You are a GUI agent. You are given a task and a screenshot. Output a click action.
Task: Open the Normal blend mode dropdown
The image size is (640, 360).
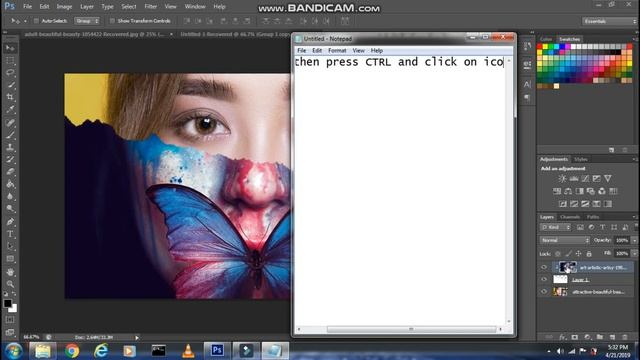click(565, 240)
